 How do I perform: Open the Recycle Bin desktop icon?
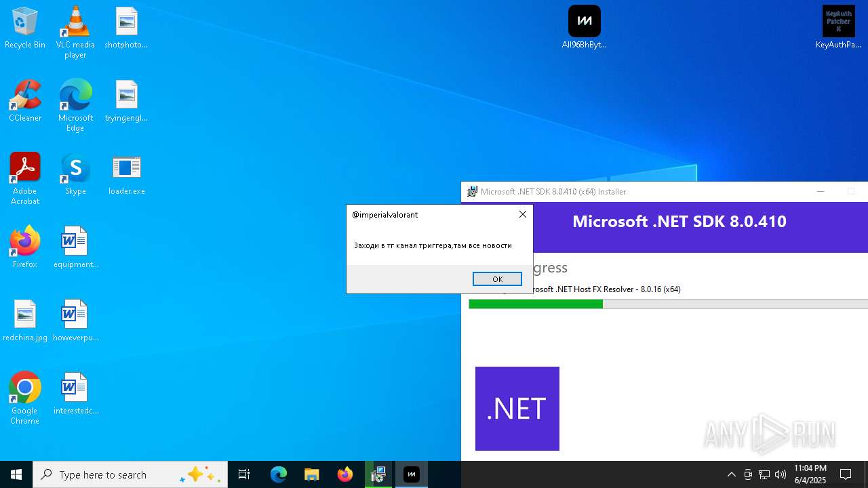(25, 28)
